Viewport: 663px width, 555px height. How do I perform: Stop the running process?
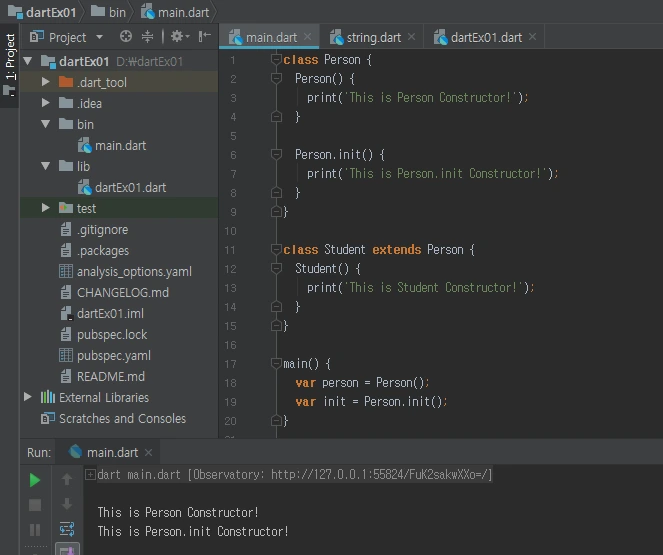pos(35,505)
